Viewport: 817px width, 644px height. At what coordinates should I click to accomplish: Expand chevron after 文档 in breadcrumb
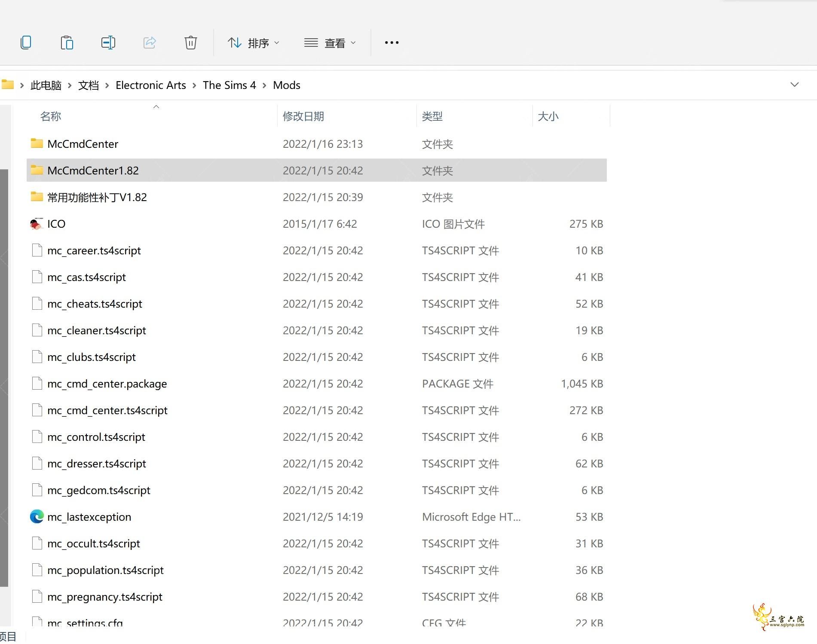pos(107,85)
